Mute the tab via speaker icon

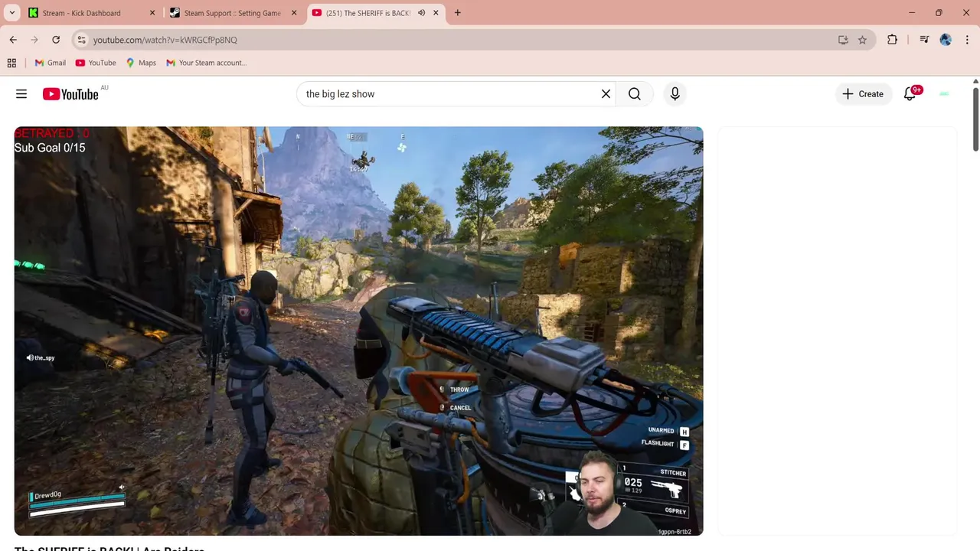click(421, 13)
